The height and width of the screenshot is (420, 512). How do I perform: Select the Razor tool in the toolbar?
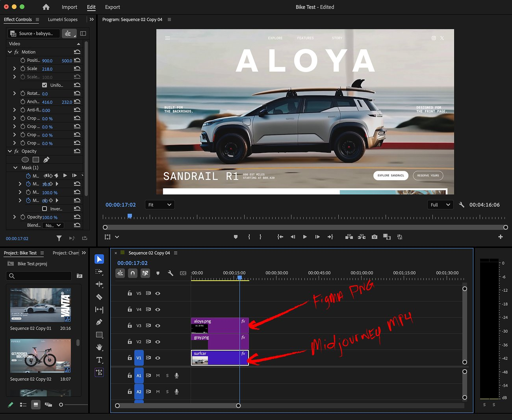pyautogui.click(x=99, y=297)
